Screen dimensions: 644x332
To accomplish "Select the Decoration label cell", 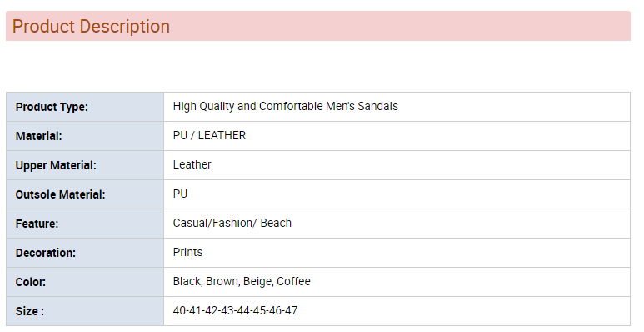I will pyautogui.click(x=85, y=253).
